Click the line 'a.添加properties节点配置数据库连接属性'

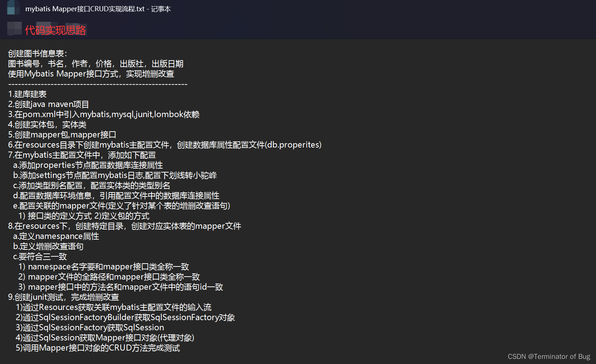pyautogui.click(x=88, y=165)
